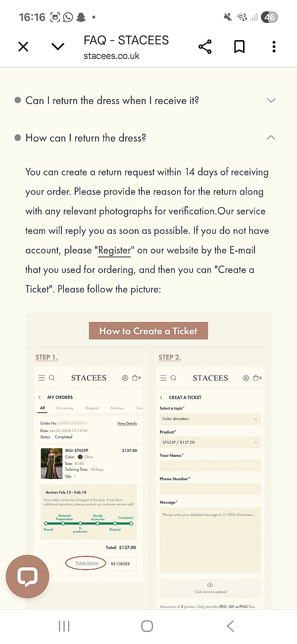Tap the olive dress product thumbnail
The image size is (297, 644).
pos(51,464)
